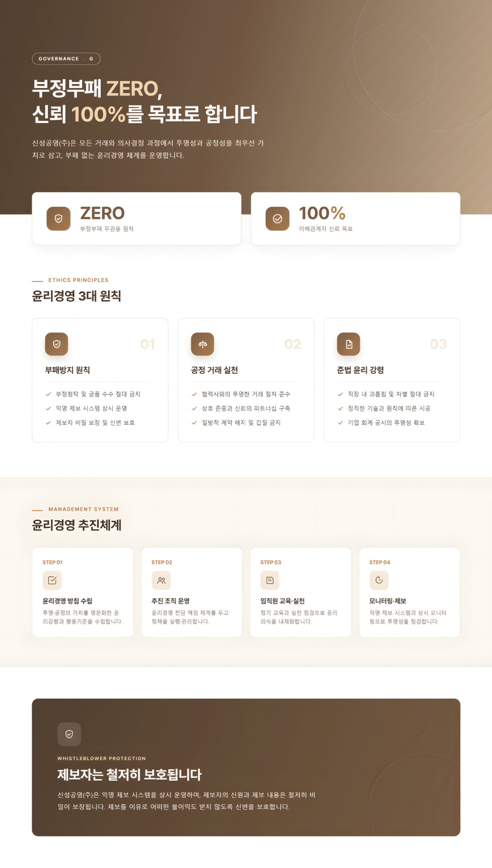Click the checkmark beside 상호 존중과 신뢰의 파트너십 구축
Screen dimensions: 492x868
(x=194, y=408)
